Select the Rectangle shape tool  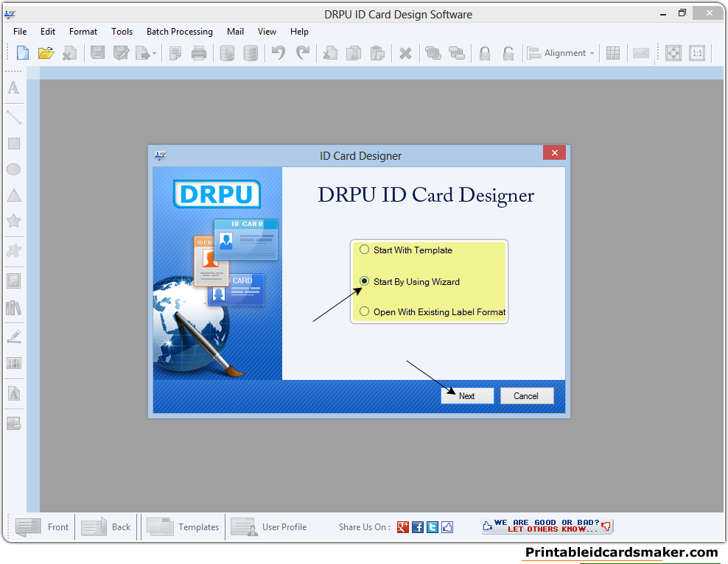tap(14, 144)
